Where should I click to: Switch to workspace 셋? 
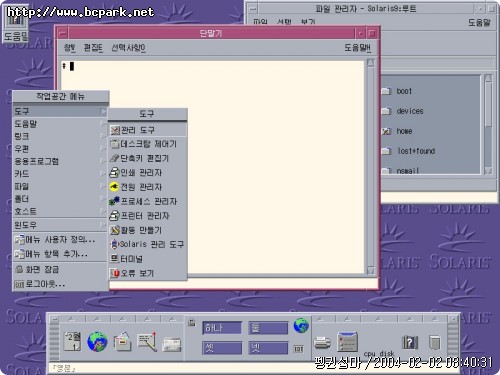pyautogui.click(x=222, y=348)
